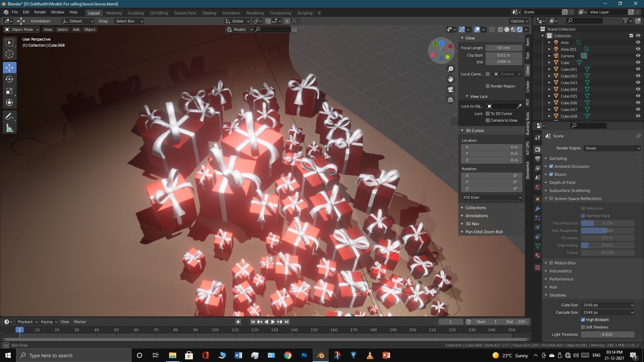
Task: Click the 3D Cursor tool icon
Action: point(9,54)
